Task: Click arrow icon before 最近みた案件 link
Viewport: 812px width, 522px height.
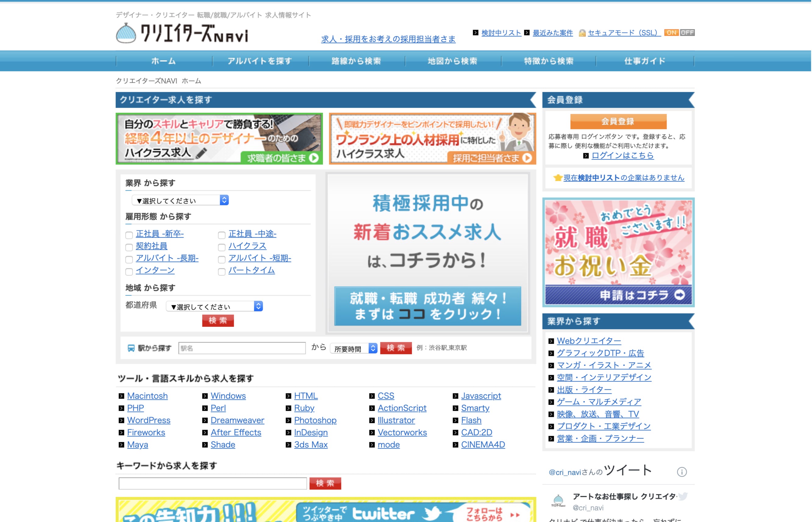Action: (527, 33)
